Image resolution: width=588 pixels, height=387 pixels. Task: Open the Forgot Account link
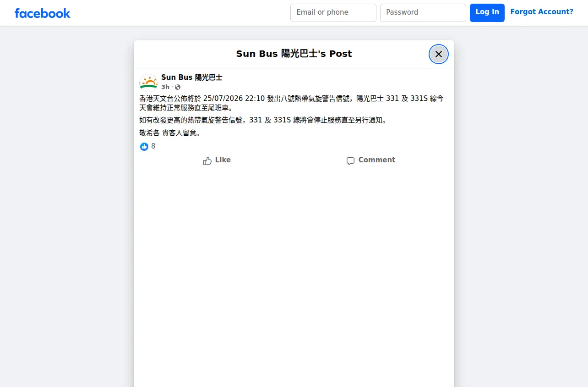[542, 12]
